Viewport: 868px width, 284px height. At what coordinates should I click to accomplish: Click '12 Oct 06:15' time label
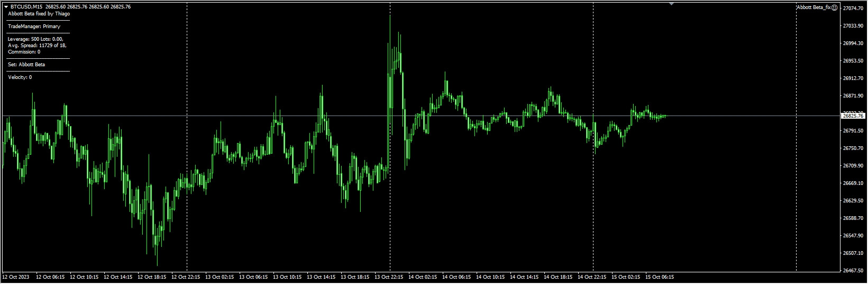click(x=50, y=277)
